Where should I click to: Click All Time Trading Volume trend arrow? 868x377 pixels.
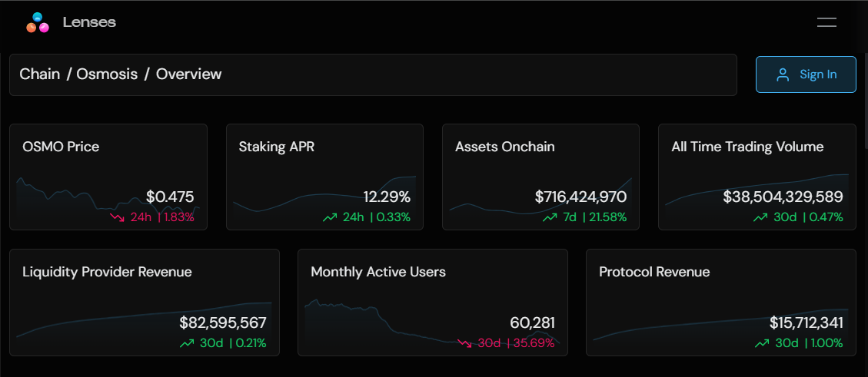tap(760, 217)
